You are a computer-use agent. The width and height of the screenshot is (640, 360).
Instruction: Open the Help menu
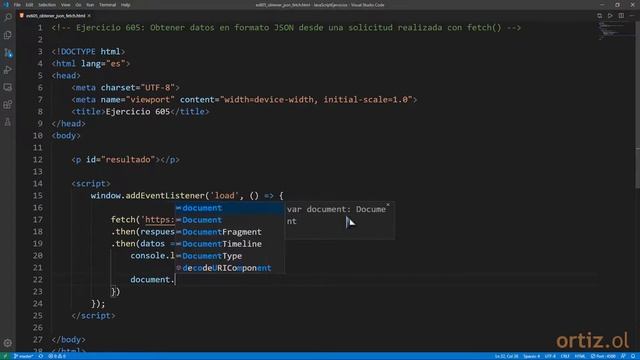click(x=125, y=5)
